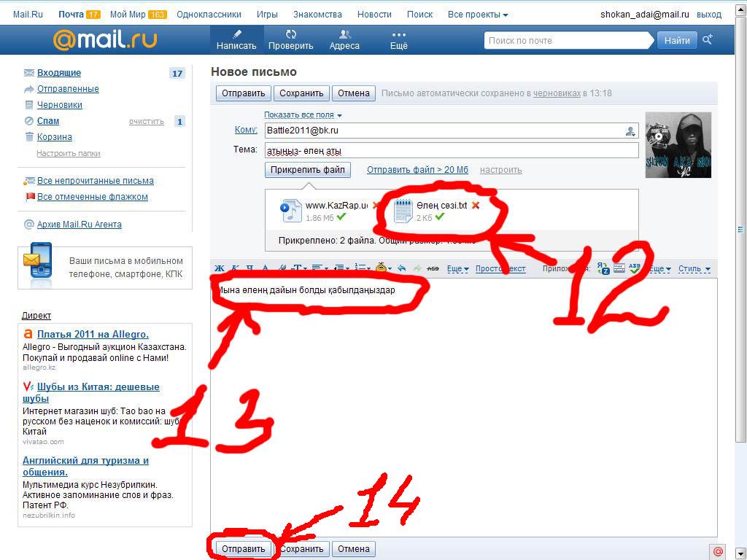Click the Тема subject field
The width and height of the screenshot is (747, 560).
(x=452, y=150)
